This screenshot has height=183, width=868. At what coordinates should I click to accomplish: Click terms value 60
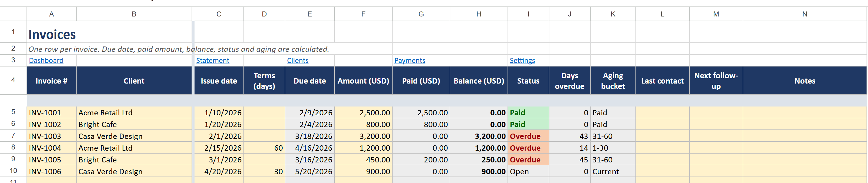264,148
